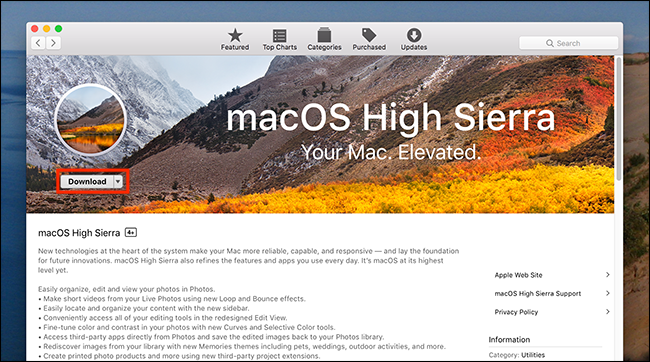This screenshot has height=362, width=650.
Task: Go forward with the right arrow
Action: pos(53,43)
